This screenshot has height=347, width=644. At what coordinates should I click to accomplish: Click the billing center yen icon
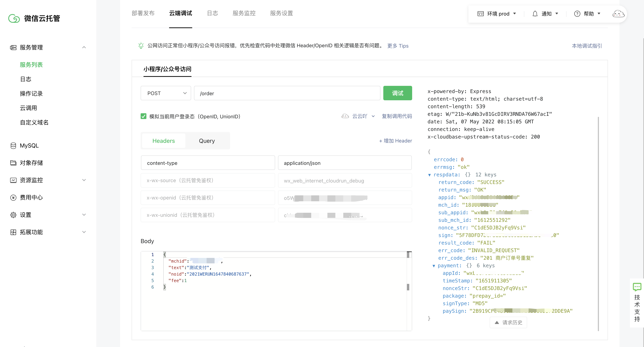13,197
